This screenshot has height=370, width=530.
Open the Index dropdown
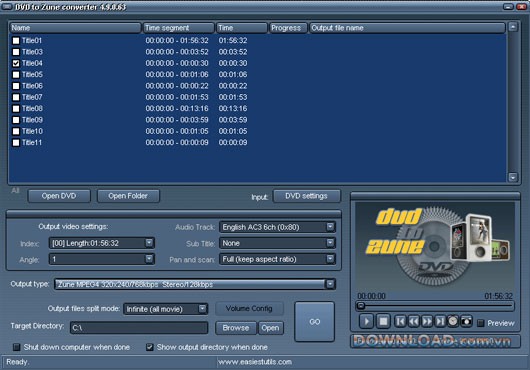(149, 243)
